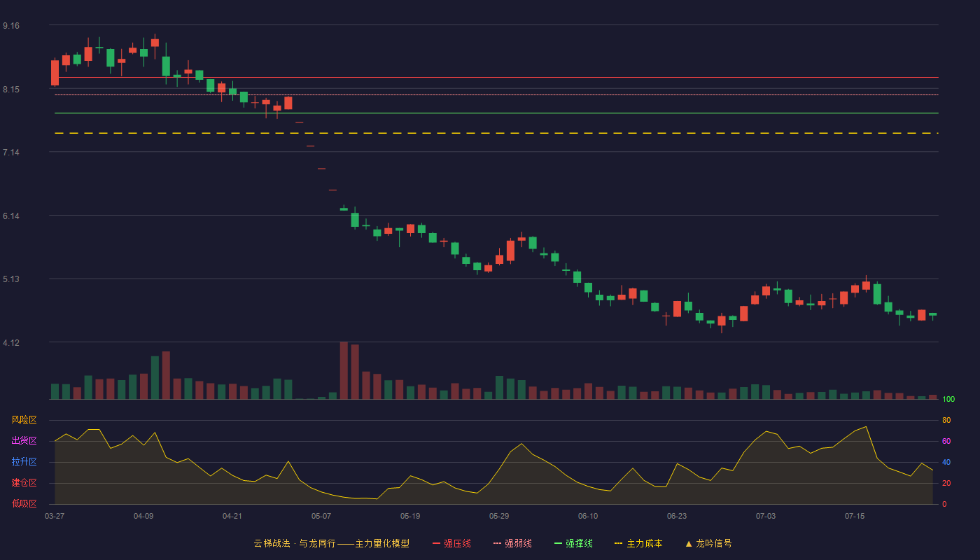
Task: Click the indicator peak near 07-15
Action: point(866,426)
